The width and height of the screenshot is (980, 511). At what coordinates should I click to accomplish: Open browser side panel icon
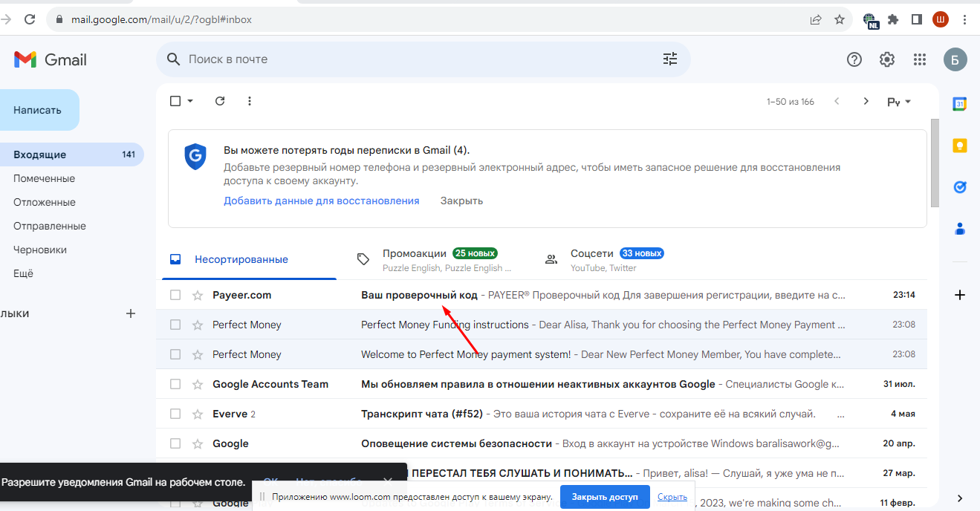pos(917,19)
